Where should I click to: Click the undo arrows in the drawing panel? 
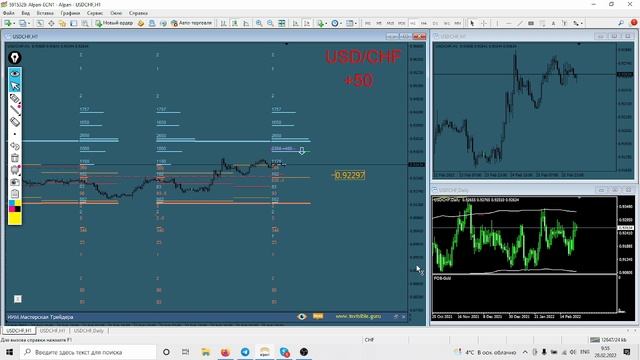click(x=15, y=146)
